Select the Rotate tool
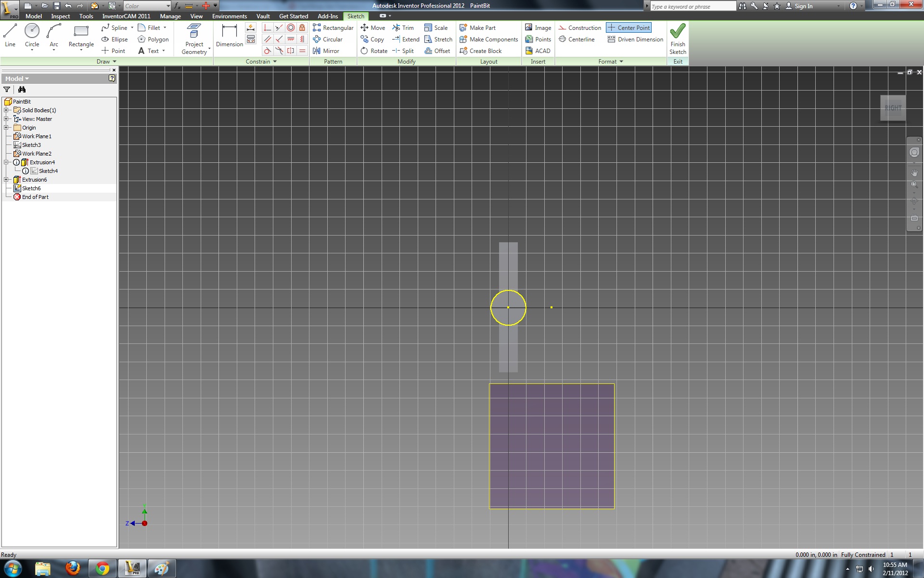Image resolution: width=924 pixels, height=578 pixels. tap(374, 51)
